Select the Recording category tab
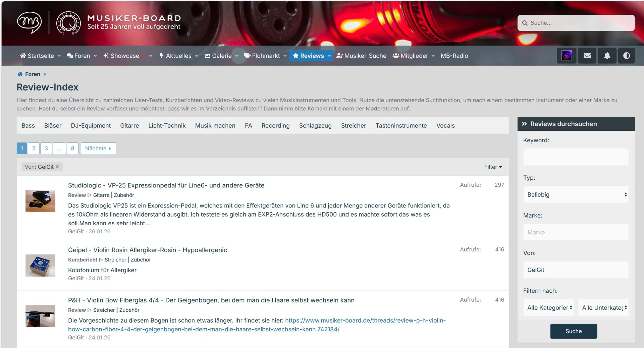This screenshot has width=644, height=348. [x=276, y=125]
